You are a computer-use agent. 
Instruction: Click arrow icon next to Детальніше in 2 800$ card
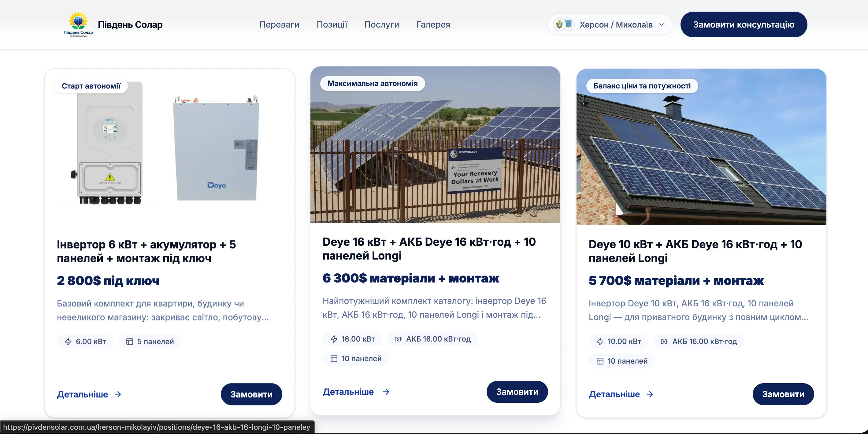[118, 394]
